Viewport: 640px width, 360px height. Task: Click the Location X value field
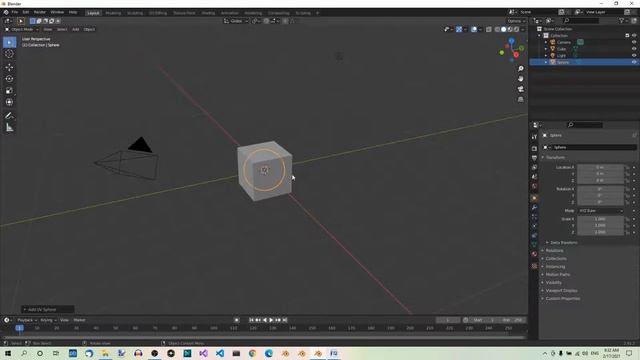600,167
